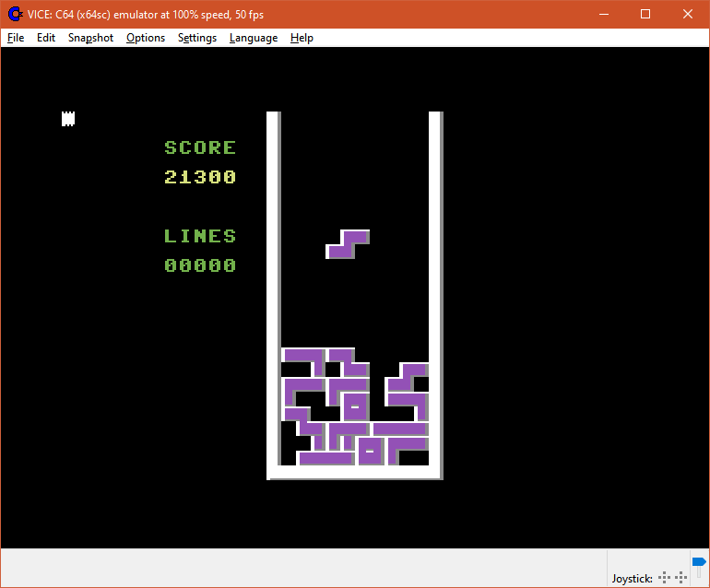Click the white blinking cursor block
This screenshot has width=710, height=588.
(x=68, y=119)
